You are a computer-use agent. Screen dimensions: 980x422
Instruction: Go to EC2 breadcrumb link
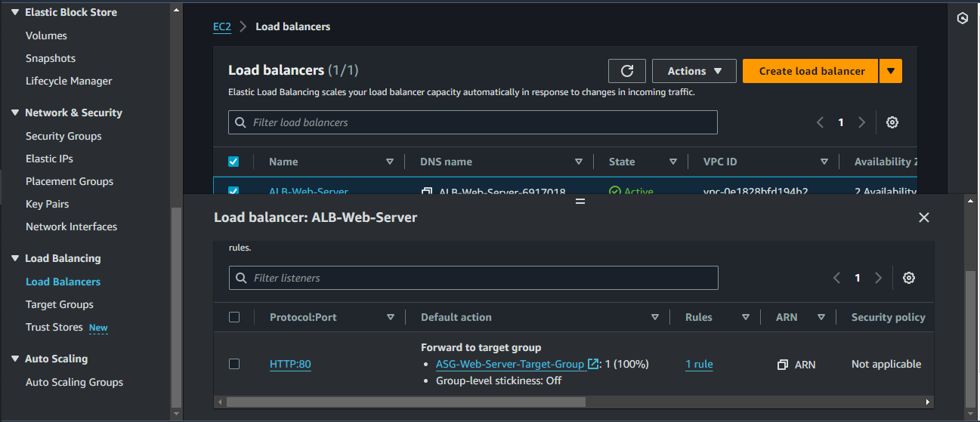tap(221, 26)
